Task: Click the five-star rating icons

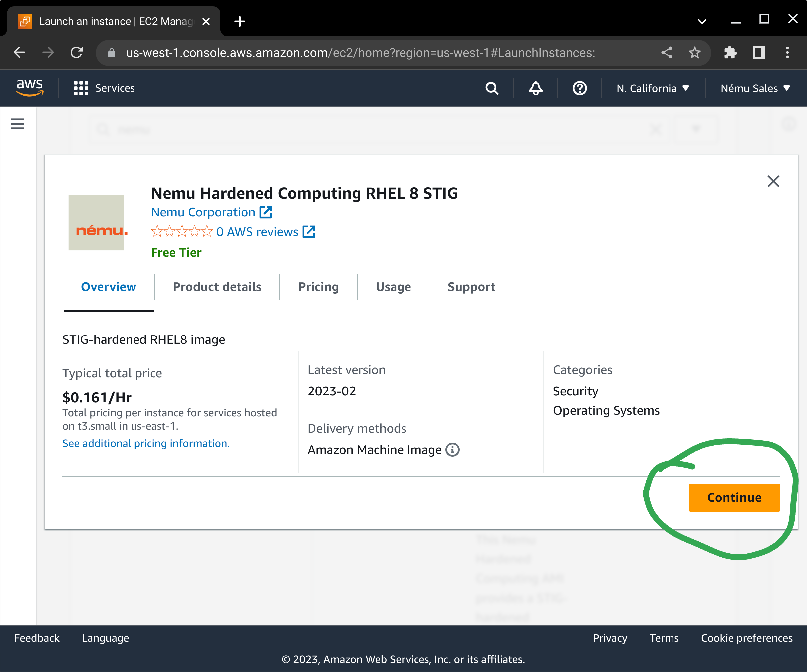Action: click(x=182, y=231)
